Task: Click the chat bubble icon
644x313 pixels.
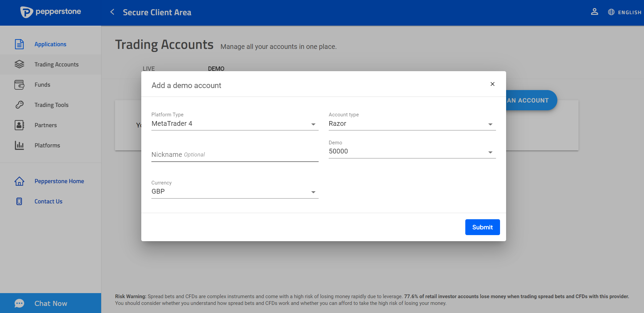Action: click(x=19, y=303)
